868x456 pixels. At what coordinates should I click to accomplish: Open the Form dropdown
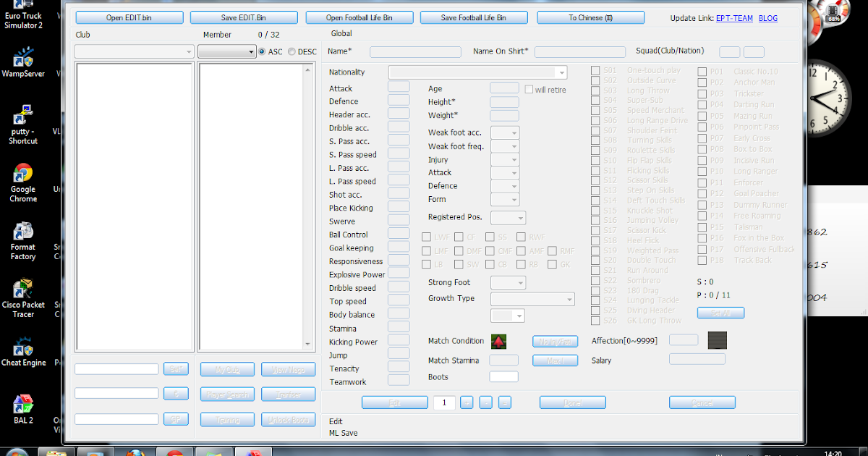click(x=505, y=200)
